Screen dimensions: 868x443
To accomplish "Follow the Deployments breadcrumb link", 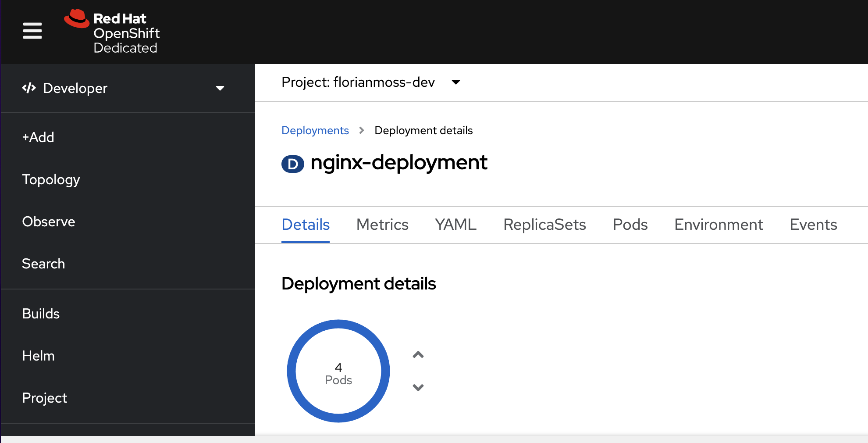I will 315,130.
